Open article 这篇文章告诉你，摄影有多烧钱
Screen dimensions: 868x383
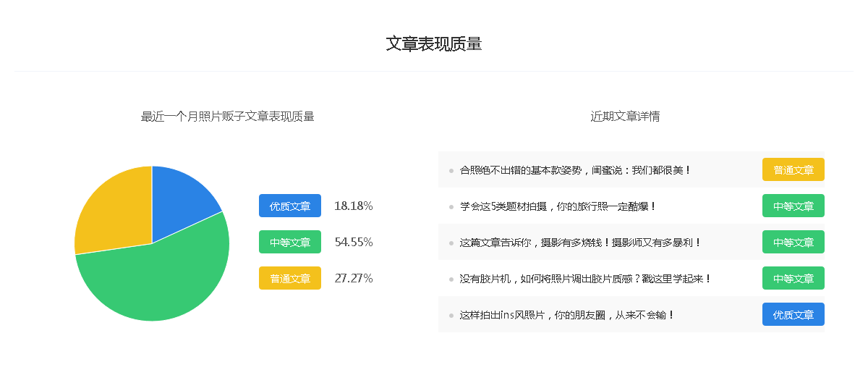(x=580, y=243)
